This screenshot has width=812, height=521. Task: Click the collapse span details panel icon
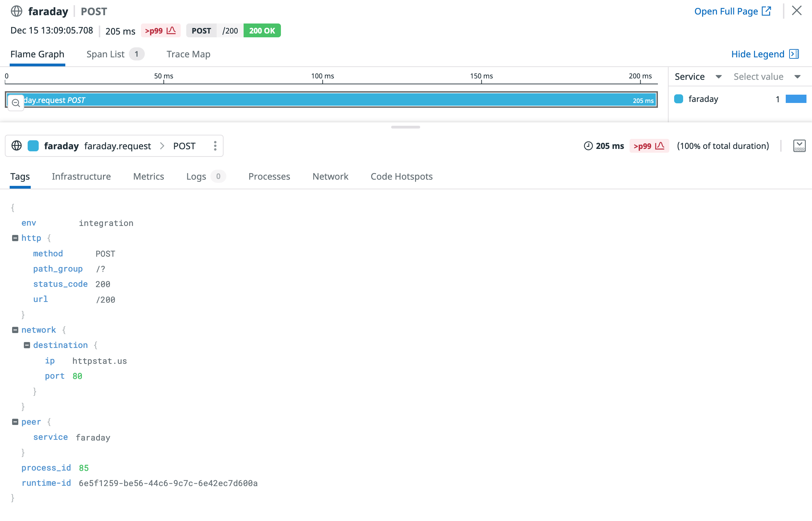coord(799,146)
